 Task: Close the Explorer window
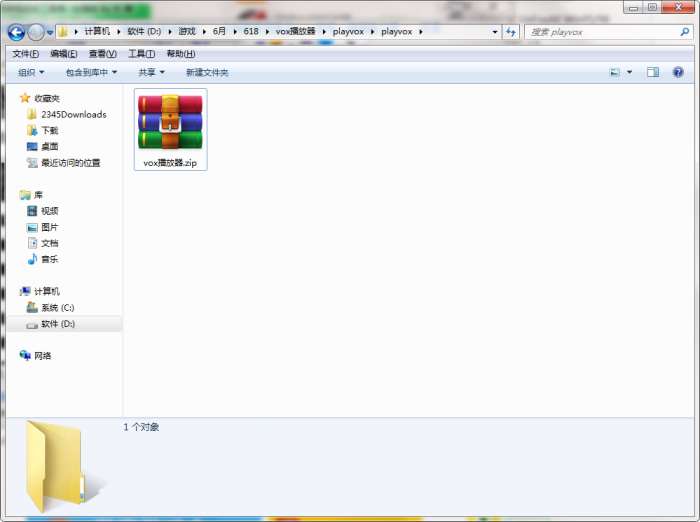[x=679, y=7]
